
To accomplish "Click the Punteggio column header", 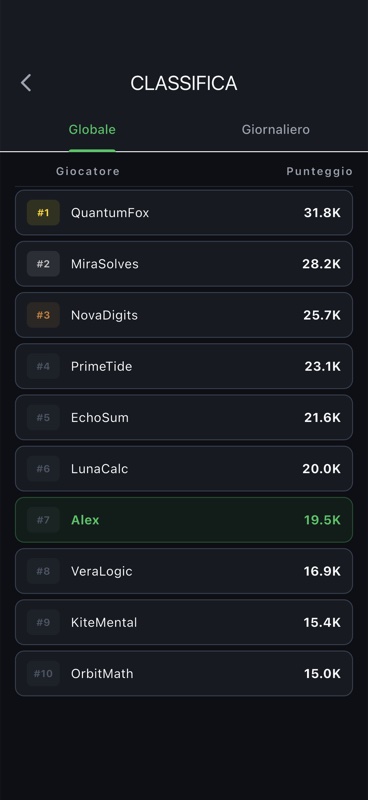I will coord(320,171).
